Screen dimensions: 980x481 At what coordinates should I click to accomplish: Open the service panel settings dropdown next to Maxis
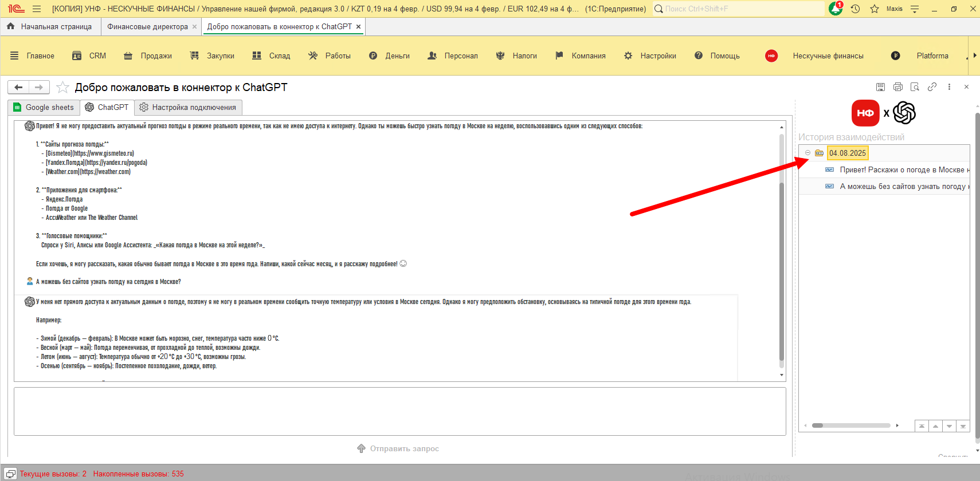[x=915, y=9]
